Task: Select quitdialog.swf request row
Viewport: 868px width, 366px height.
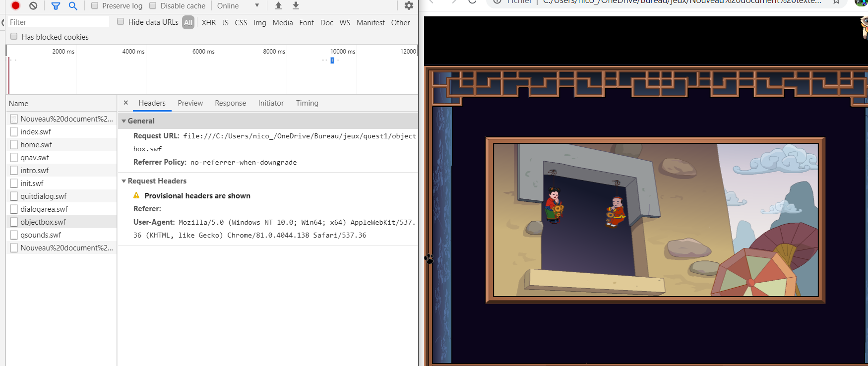Action: pos(62,196)
